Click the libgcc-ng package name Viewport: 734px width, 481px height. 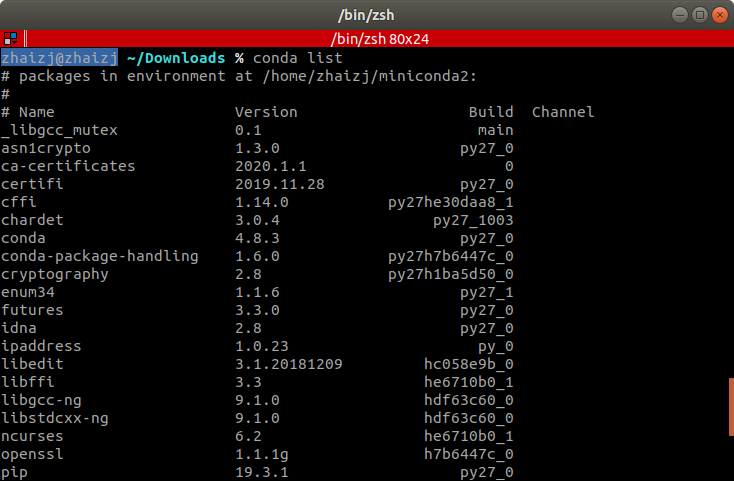pyautogui.click(x=41, y=401)
